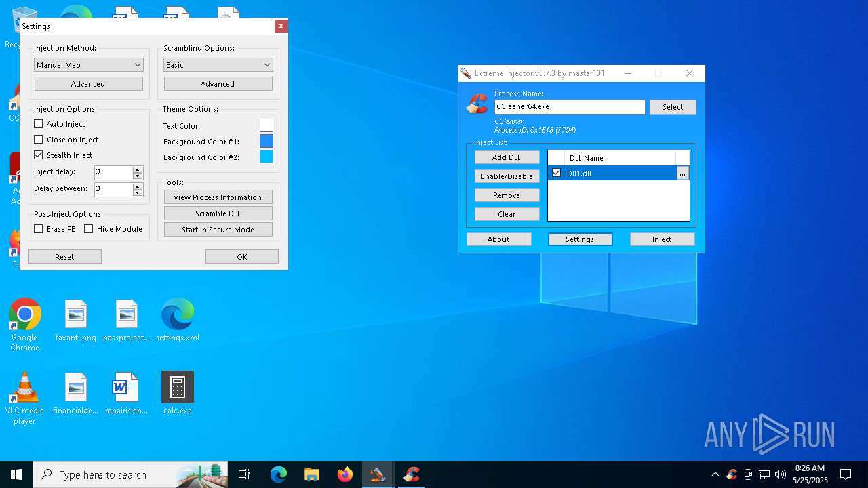This screenshot has height=488, width=868.
Task: Click Start in Secure Mode
Action: click(x=218, y=230)
